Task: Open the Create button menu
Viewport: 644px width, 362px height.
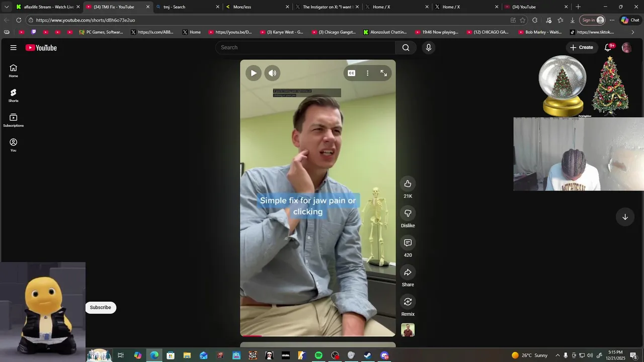Action: (582, 47)
